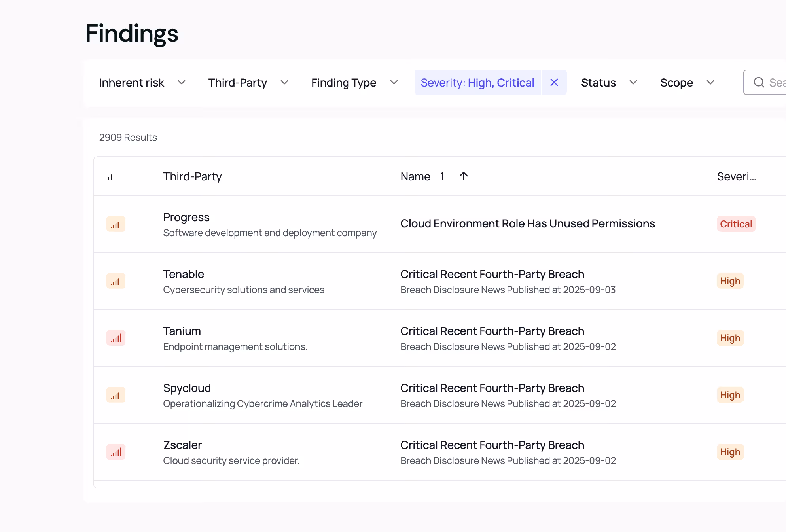Open the Critical Recent Fourth-Party Breach finding for Tenable
Image resolution: width=786 pixels, height=532 pixels.
492,274
